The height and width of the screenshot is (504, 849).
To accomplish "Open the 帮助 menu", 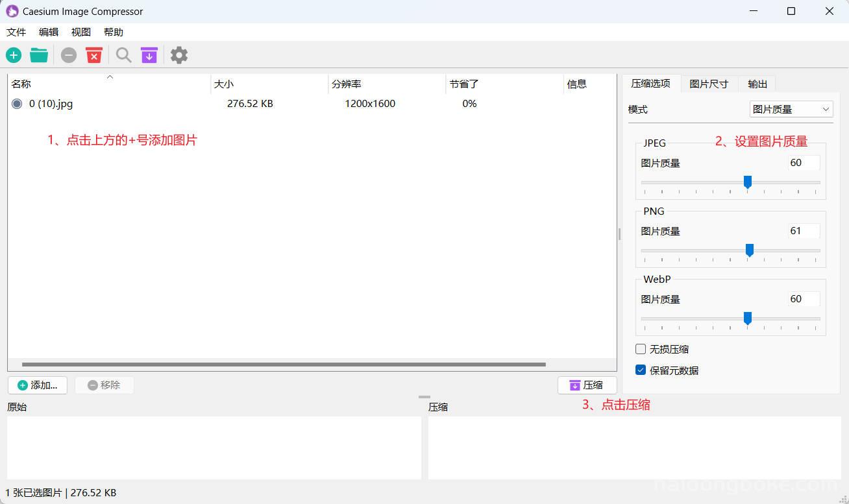I will (114, 32).
